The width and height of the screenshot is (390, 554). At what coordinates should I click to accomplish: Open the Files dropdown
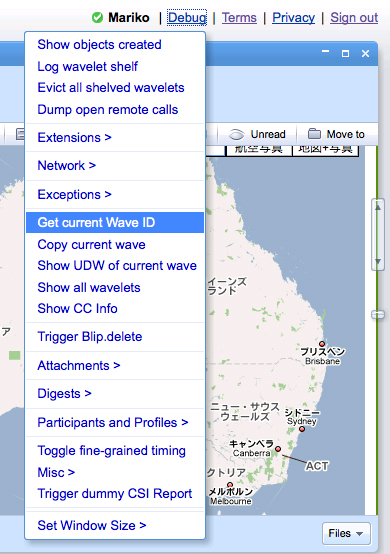[346, 533]
